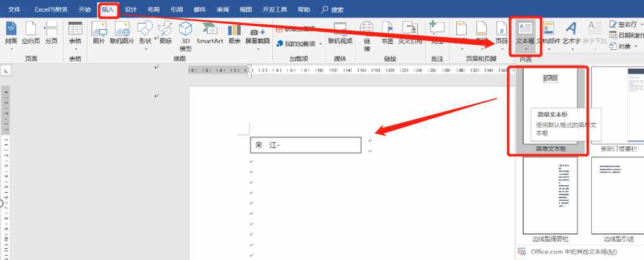Click the 封面 (cover page) icon
This screenshot has width=644, height=260.
11,29
